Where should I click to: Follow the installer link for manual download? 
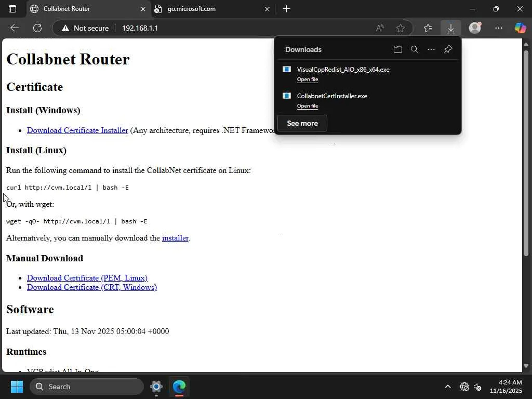pyautogui.click(x=175, y=238)
